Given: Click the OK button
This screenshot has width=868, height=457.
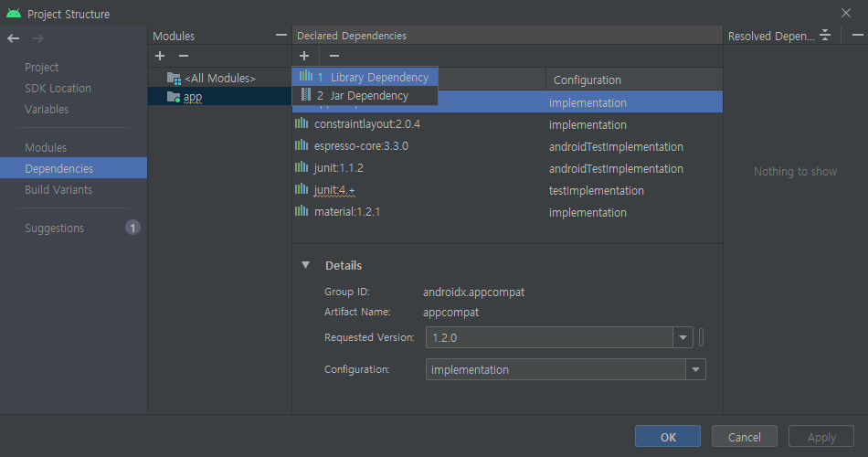Looking at the screenshot, I should tap(668, 437).
